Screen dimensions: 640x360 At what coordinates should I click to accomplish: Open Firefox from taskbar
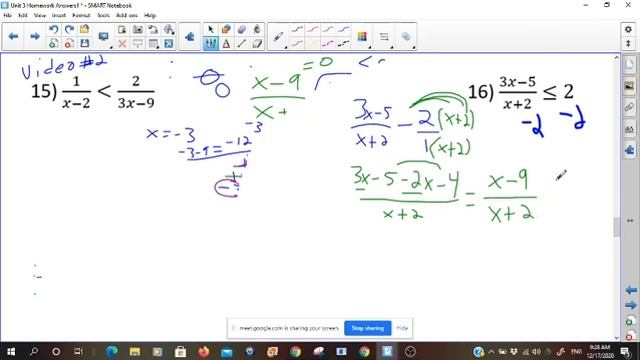(x=203, y=351)
